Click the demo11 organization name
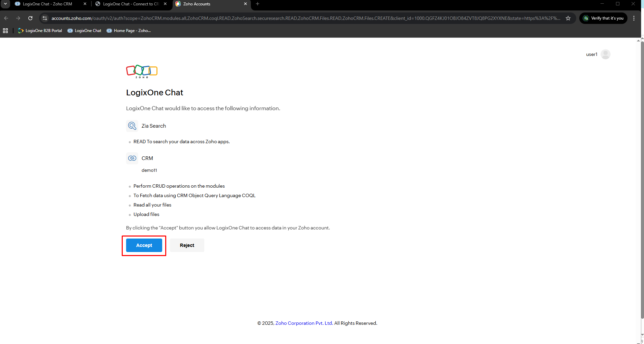The height and width of the screenshot is (344, 644). 149,170
